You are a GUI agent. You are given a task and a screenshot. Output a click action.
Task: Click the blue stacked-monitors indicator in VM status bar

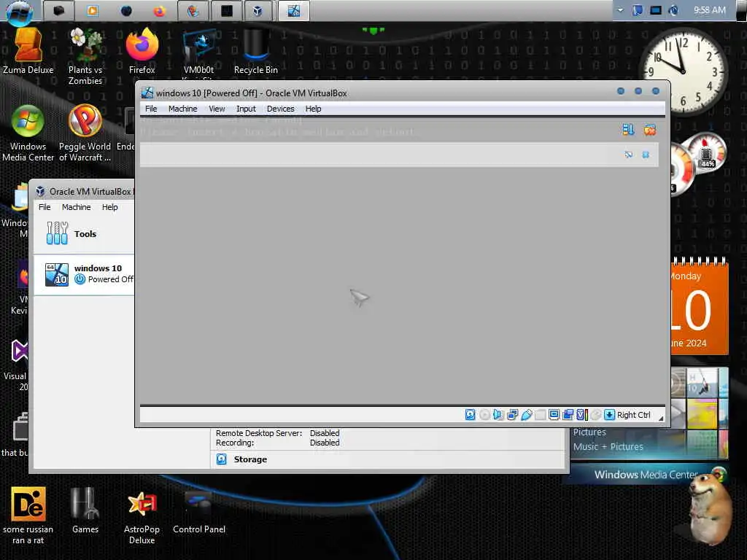568,415
